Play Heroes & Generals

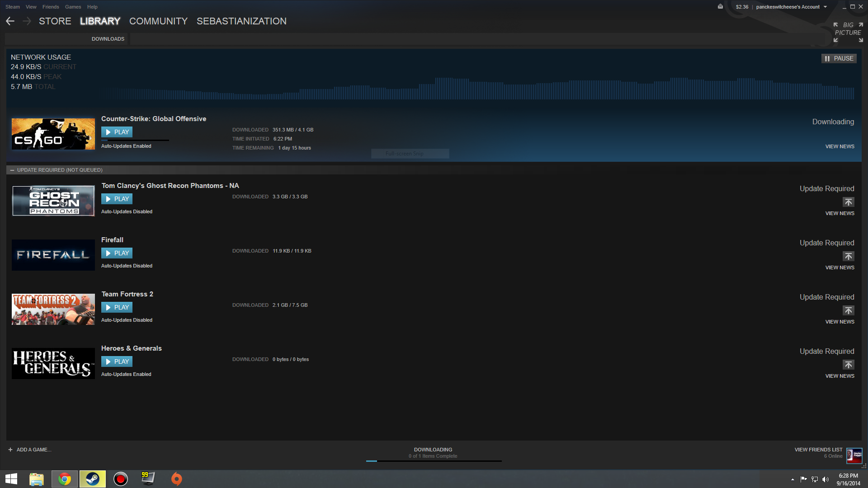click(117, 361)
